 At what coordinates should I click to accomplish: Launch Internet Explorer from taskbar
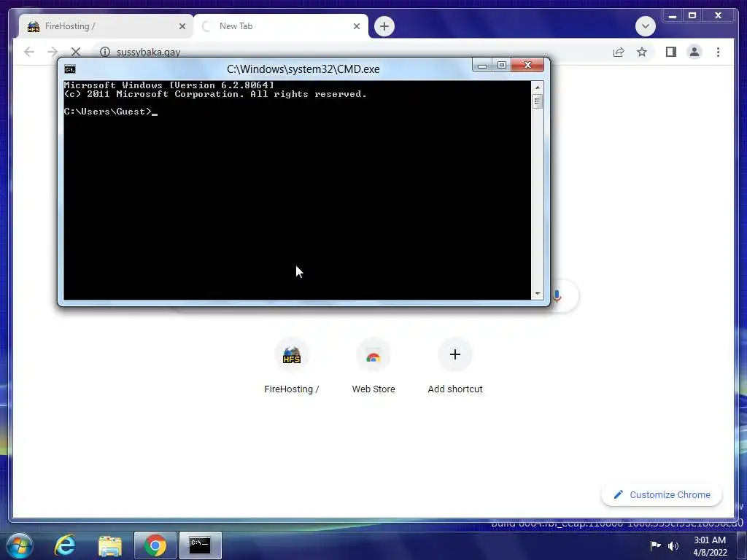[x=65, y=545]
